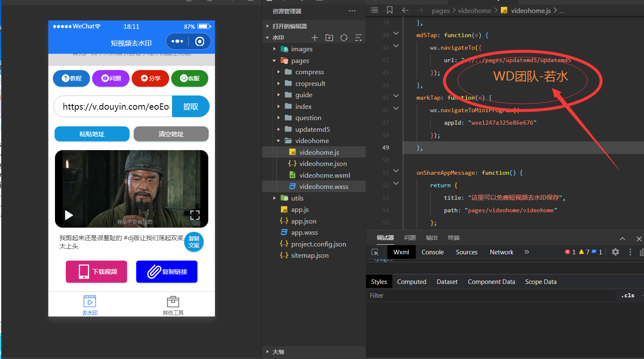Click the 下载视频 download video button
The image size is (644, 359).
pos(96,271)
